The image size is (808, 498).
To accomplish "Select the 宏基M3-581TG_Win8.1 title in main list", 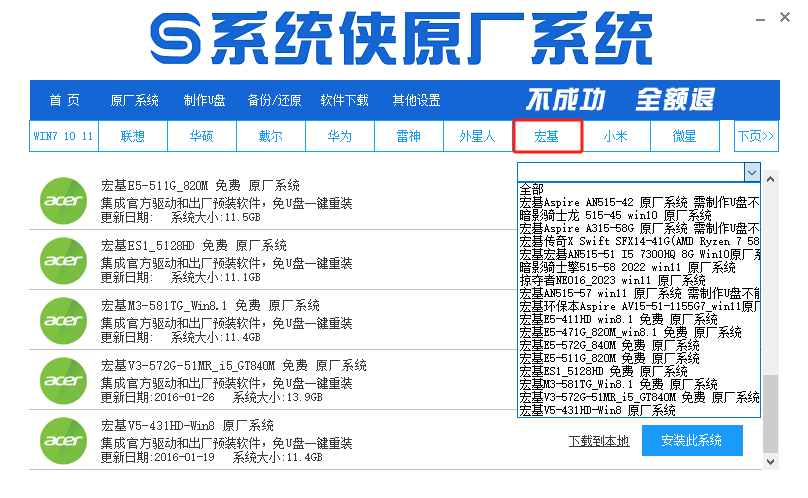I will [x=210, y=306].
